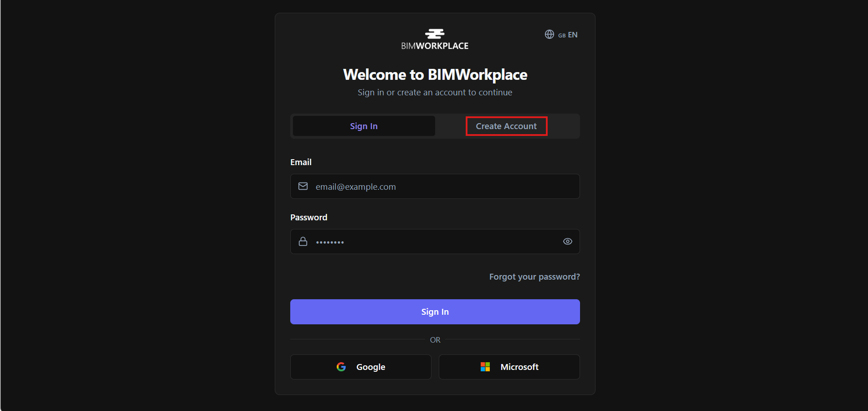Click the envelope icon in the Email field
Viewport: 868px width, 411px height.
pyautogui.click(x=303, y=186)
